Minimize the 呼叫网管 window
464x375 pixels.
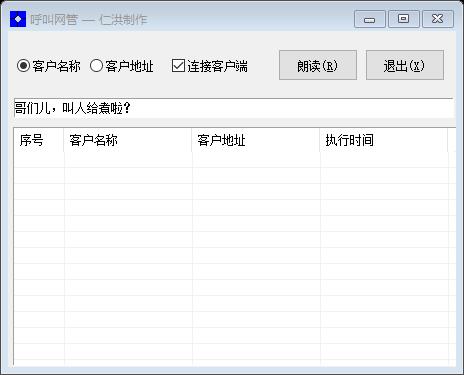tap(369, 19)
